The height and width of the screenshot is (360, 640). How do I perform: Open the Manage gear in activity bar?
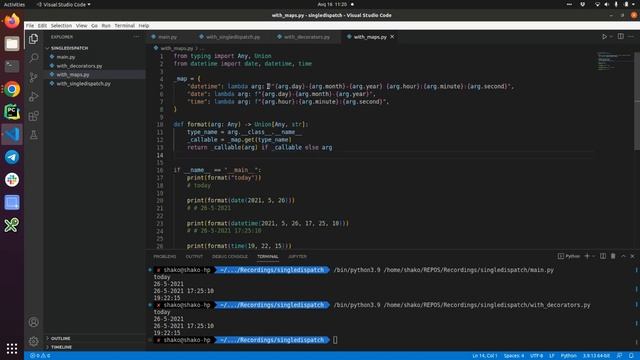coord(33,341)
